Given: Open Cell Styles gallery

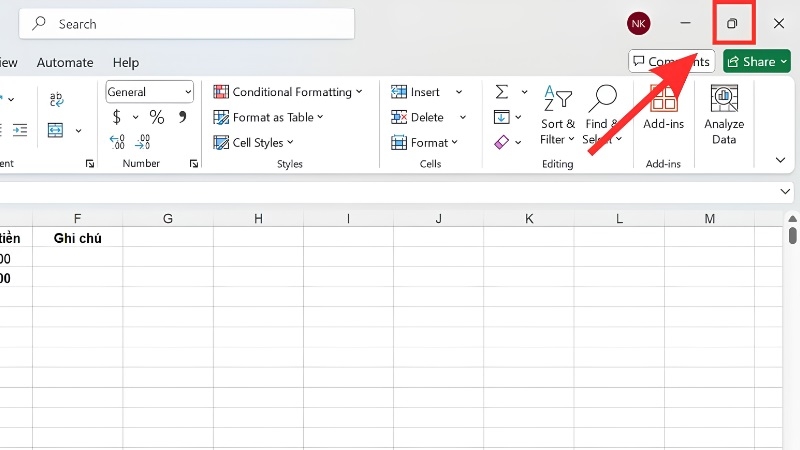Looking at the screenshot, I should tap(254, 142).
